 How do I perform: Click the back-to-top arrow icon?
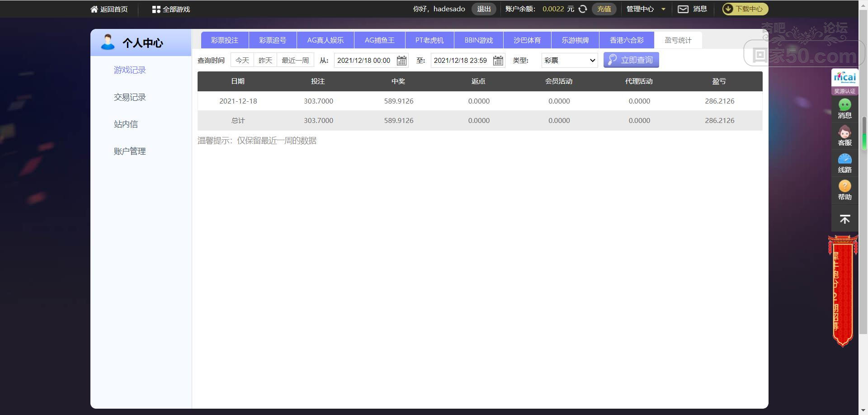click(844, 220)
